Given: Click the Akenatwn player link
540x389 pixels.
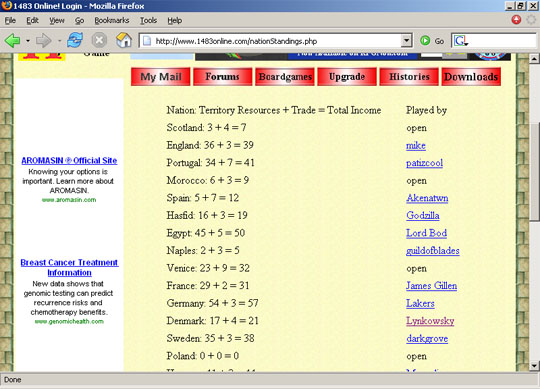Looking at the screenshot, I should click(427, 198).
